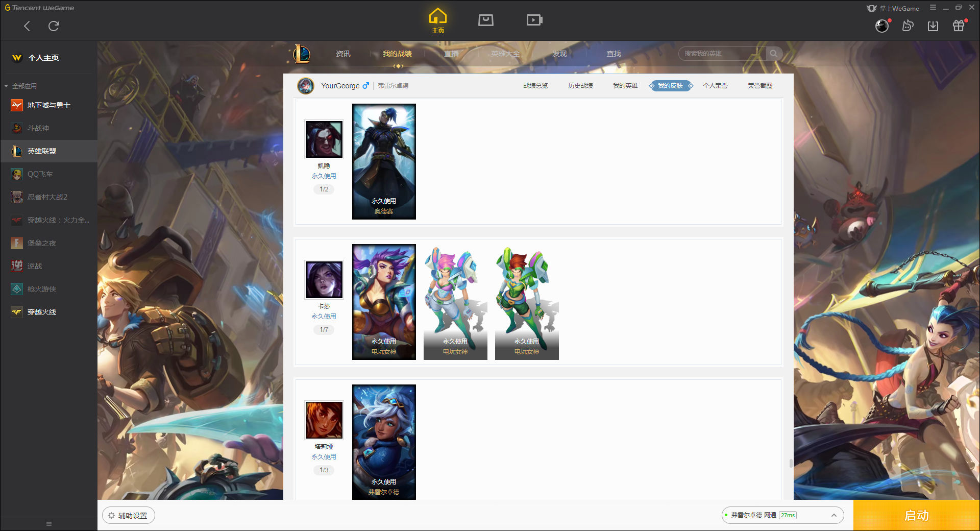Click the user avatar in top right

tap(882, 26)
